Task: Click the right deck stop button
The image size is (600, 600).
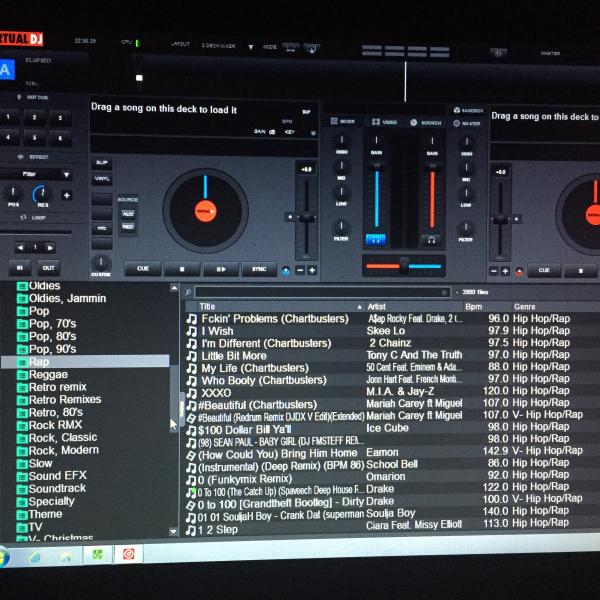Action: pos(580,271)
